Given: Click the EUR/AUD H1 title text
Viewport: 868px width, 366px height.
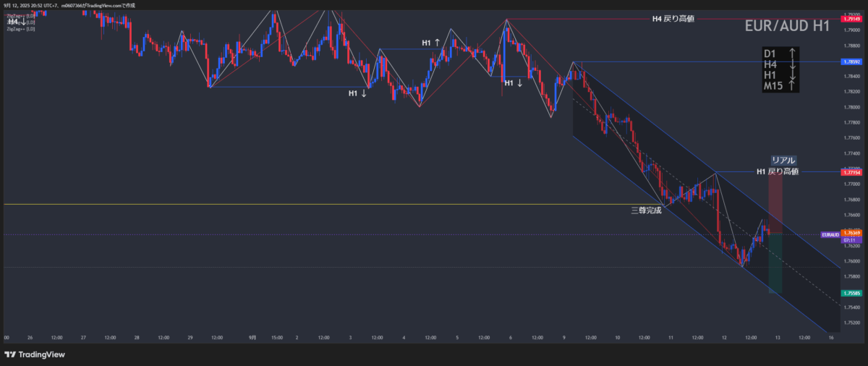Looking at the screenshot, I should point(787,27).
